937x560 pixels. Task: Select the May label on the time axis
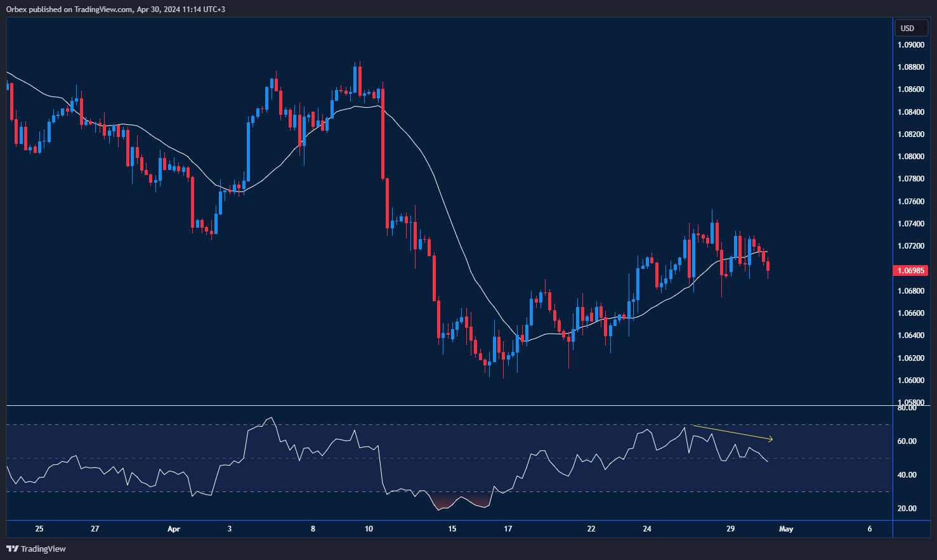(786, 529)
